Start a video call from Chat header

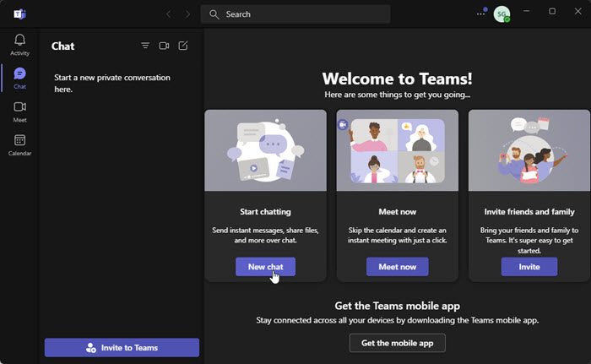[164, 46]
